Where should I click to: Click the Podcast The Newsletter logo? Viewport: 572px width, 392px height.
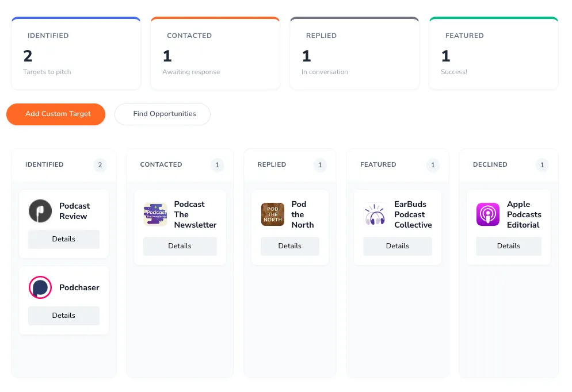pyautogui.click(x=155, y=214)
